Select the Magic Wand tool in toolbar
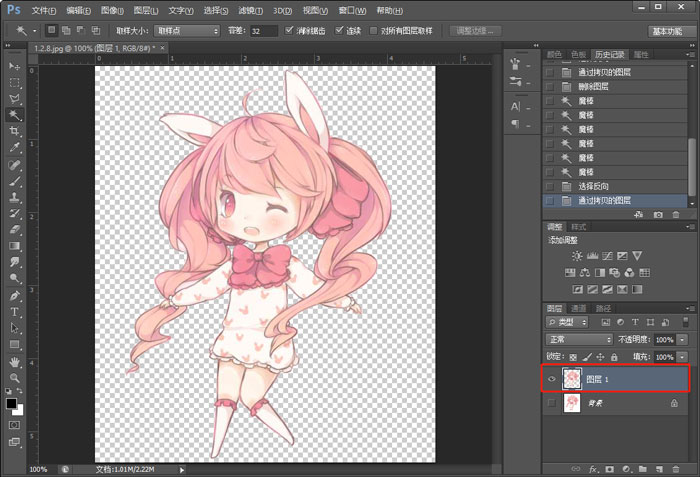The image size is (700, 477). (15, 115)
